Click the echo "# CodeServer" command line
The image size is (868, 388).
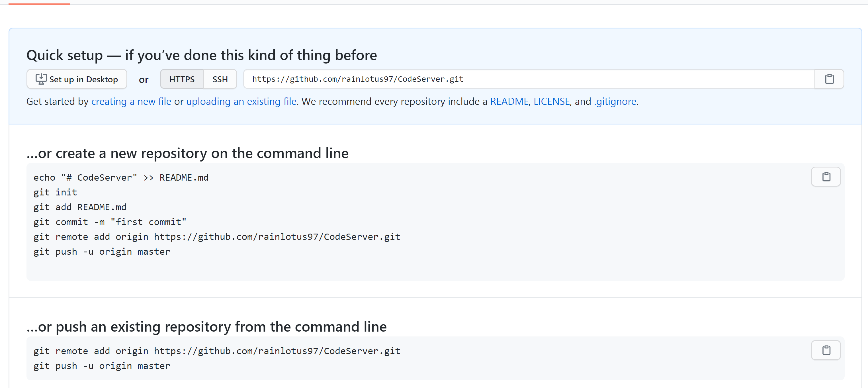coord(121,178)
